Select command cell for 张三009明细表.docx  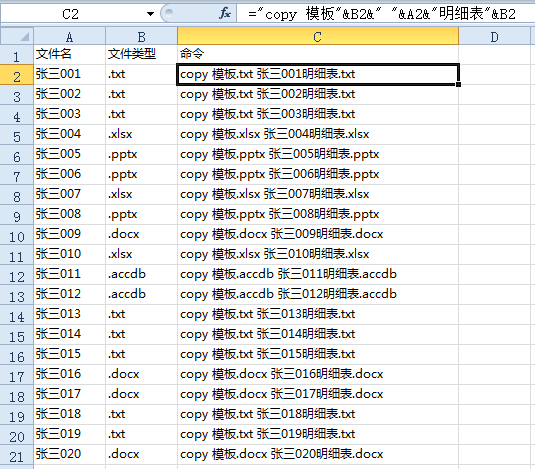tap(318, 234)
